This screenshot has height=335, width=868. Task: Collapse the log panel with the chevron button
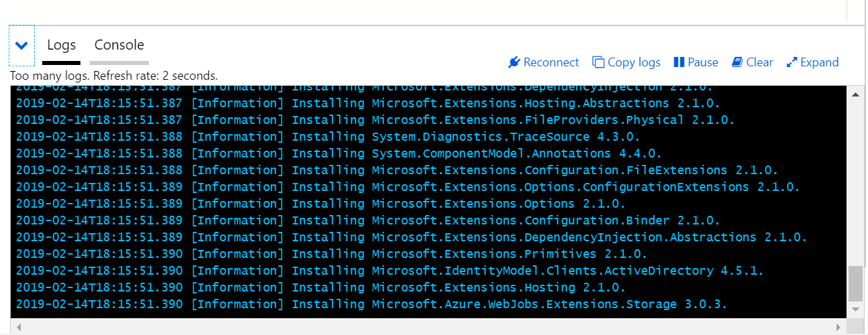click(x=21, y=46)
